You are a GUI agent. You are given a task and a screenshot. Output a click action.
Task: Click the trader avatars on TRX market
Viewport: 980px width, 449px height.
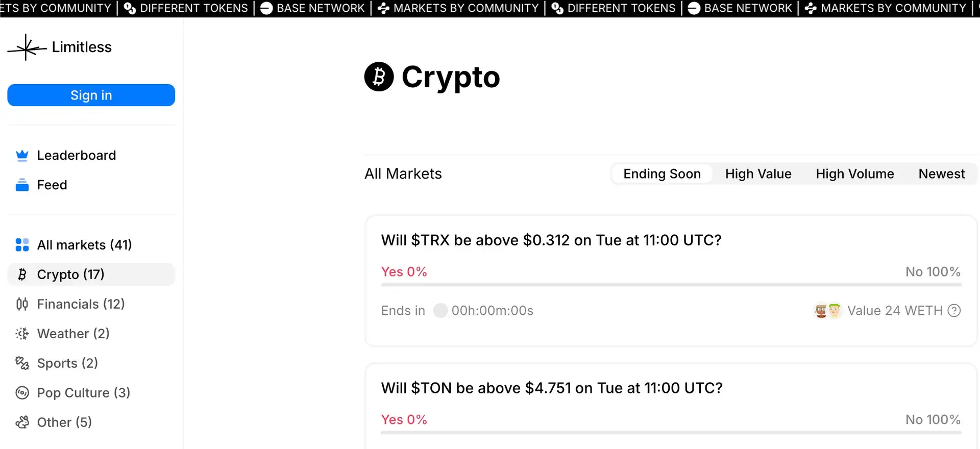coord(827,311)
